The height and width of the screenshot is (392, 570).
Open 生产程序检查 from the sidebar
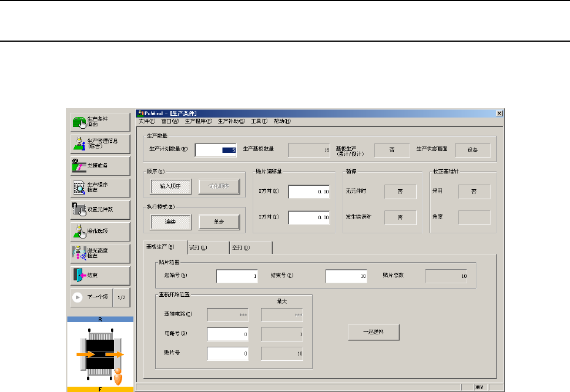[100, 187]
